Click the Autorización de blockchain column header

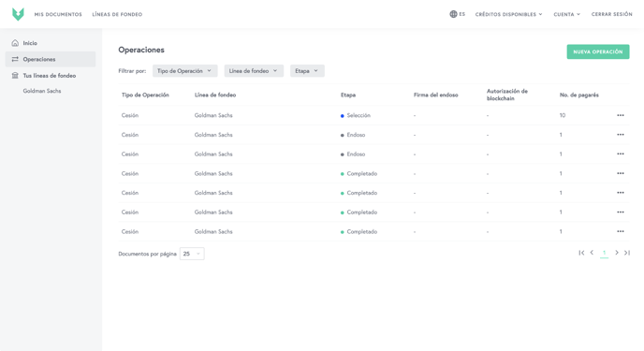point(506,95)
